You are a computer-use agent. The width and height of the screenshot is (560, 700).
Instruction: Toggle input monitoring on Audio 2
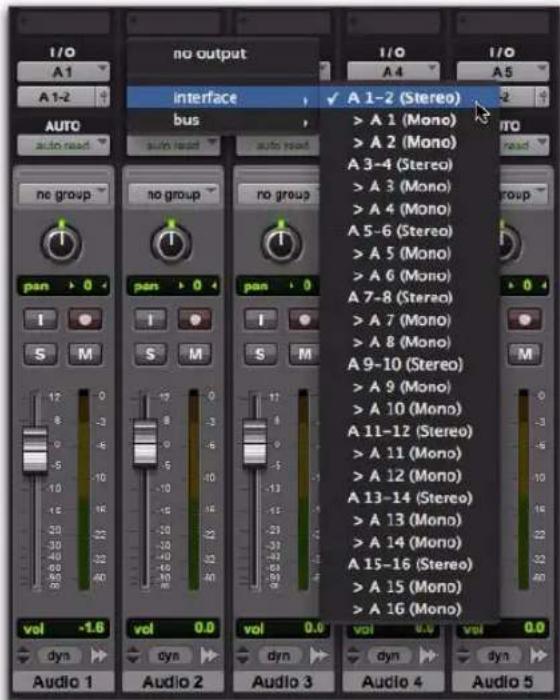[150, 319]
